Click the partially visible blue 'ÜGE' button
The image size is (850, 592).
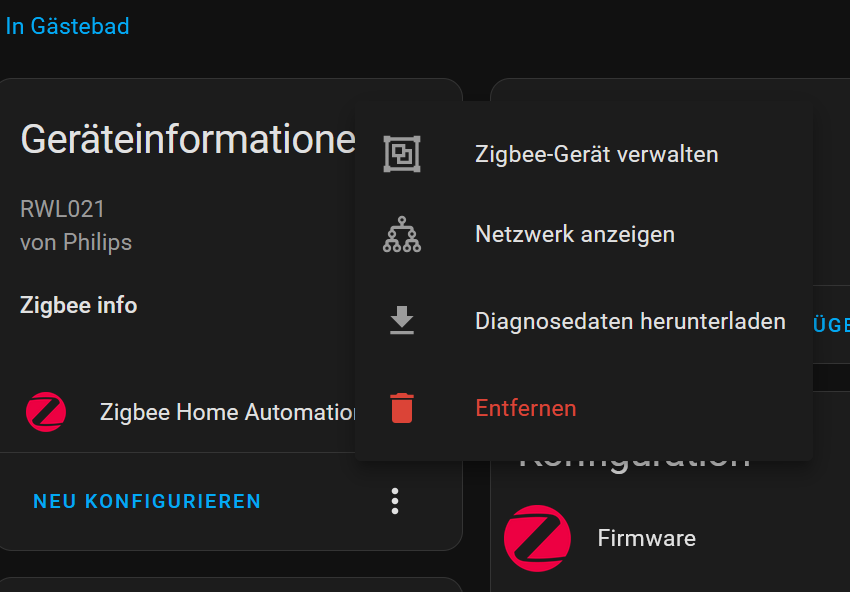[x=831, y=325]
